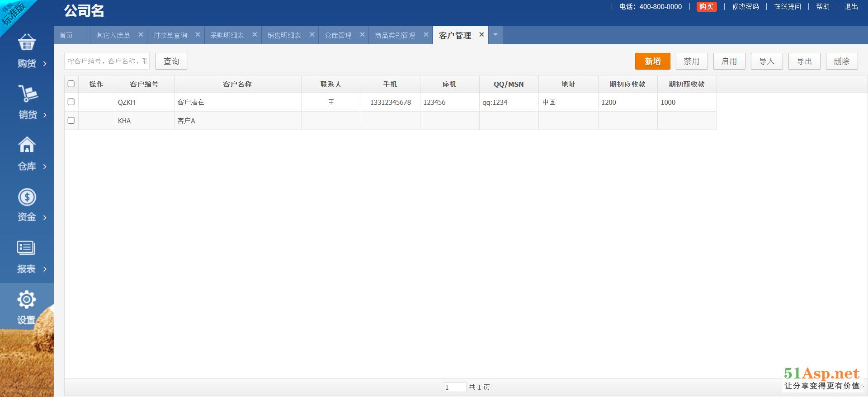The width and height of the screenshot is (868, 397).
Task: Switch to the 销售明细表 tab
Action: click(x=284, y=35)
